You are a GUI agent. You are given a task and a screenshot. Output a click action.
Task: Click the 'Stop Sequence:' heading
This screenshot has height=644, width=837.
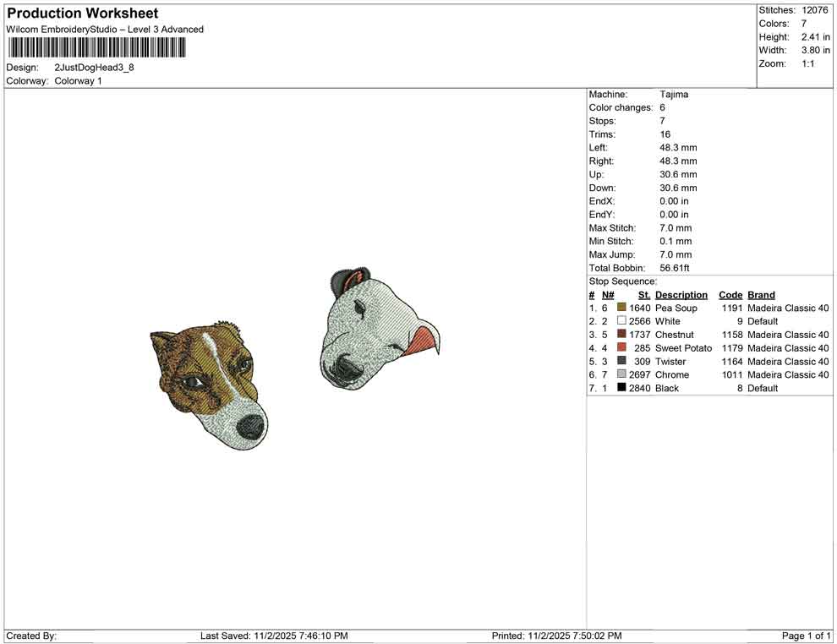pos(623,281)
